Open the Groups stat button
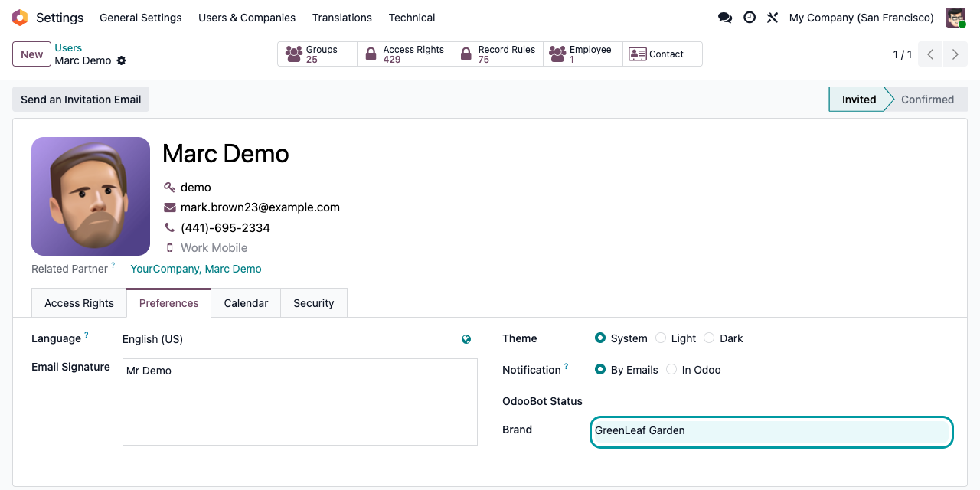The height and width of the screenshot is (490, 980). pyautogui.click(x=317, y=54)
